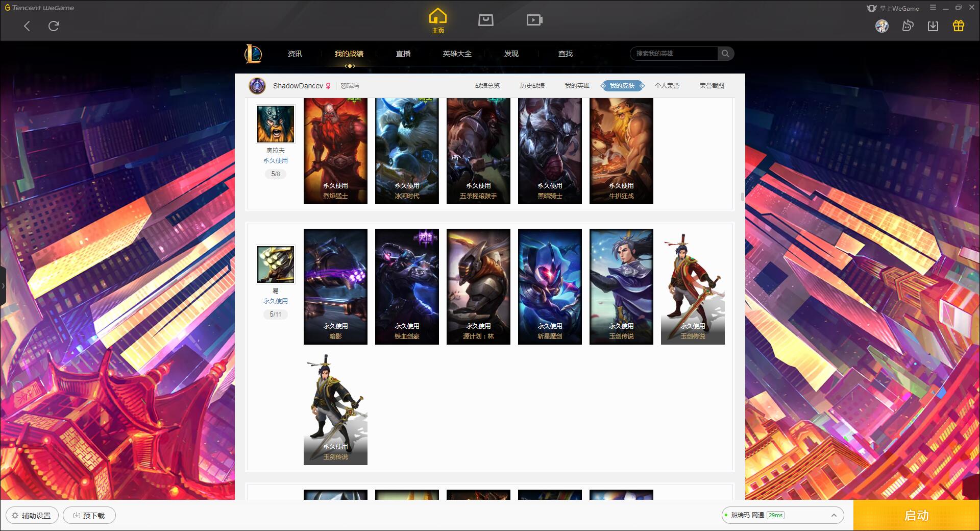Open the 我的战绩 tab

(x=349, y=54)
